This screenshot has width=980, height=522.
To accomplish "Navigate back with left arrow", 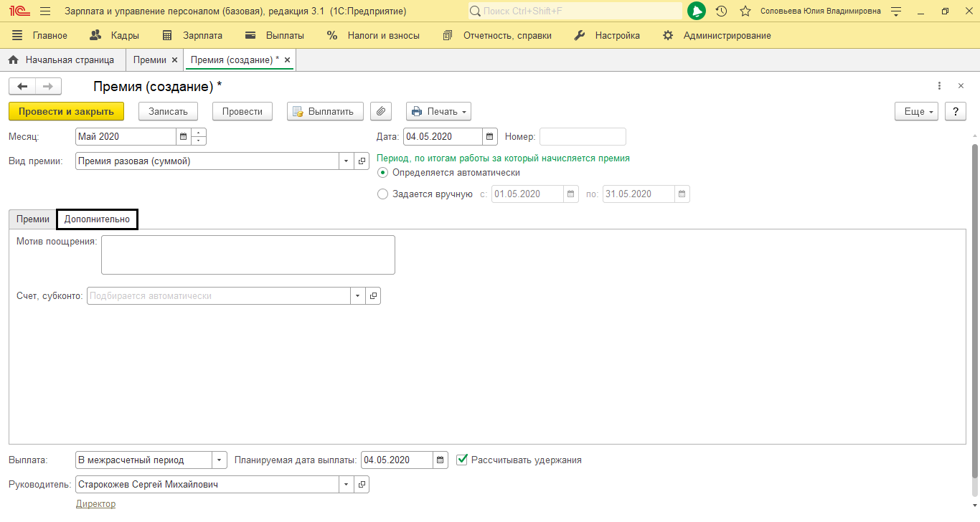I will (22, 86).
